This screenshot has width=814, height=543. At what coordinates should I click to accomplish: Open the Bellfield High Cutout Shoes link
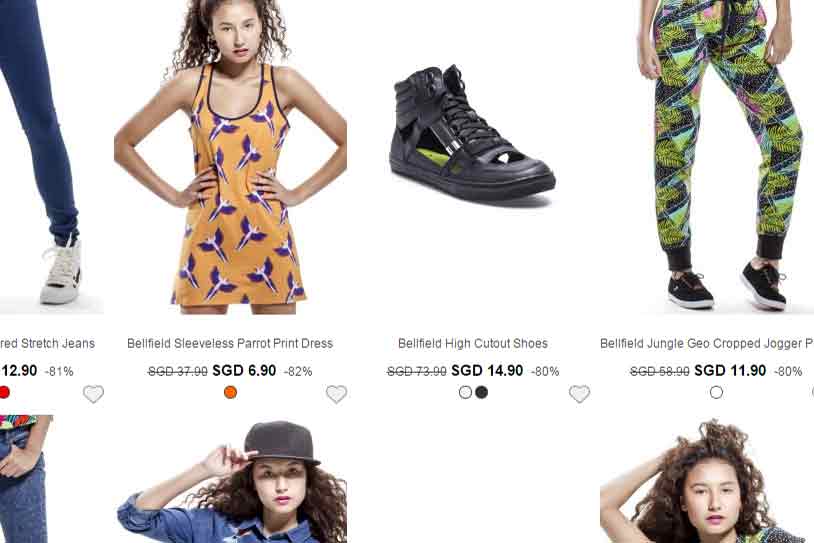coord(473,343)
